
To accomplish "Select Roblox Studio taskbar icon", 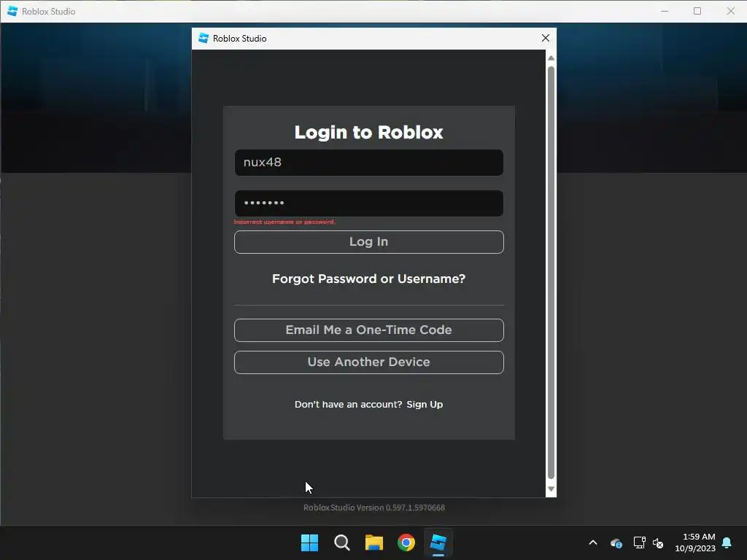I will click(x=438, y=542).
